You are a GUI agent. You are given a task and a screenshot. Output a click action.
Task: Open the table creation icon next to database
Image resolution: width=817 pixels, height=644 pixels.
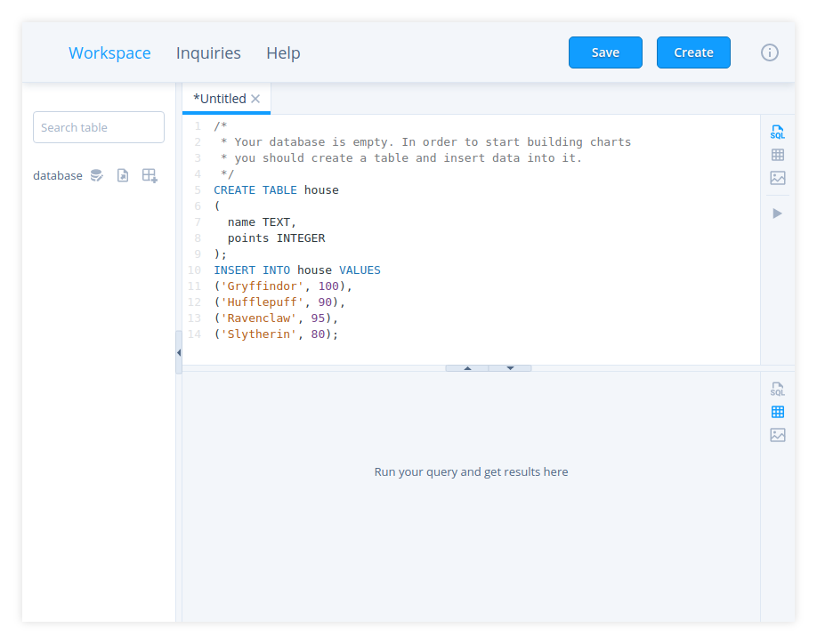(x=150, y=175)
